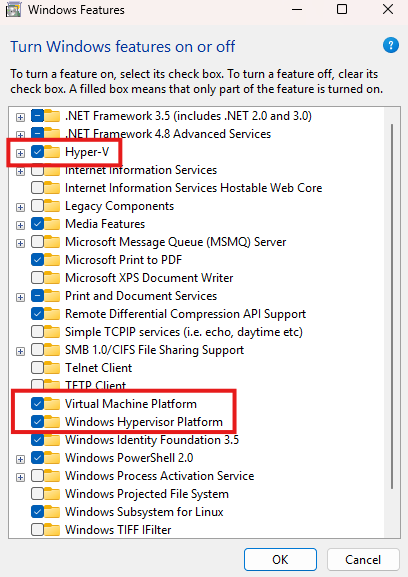Uncheck the Hyper-V checkbox
The image size is (408, 577).
coord(38,152)
